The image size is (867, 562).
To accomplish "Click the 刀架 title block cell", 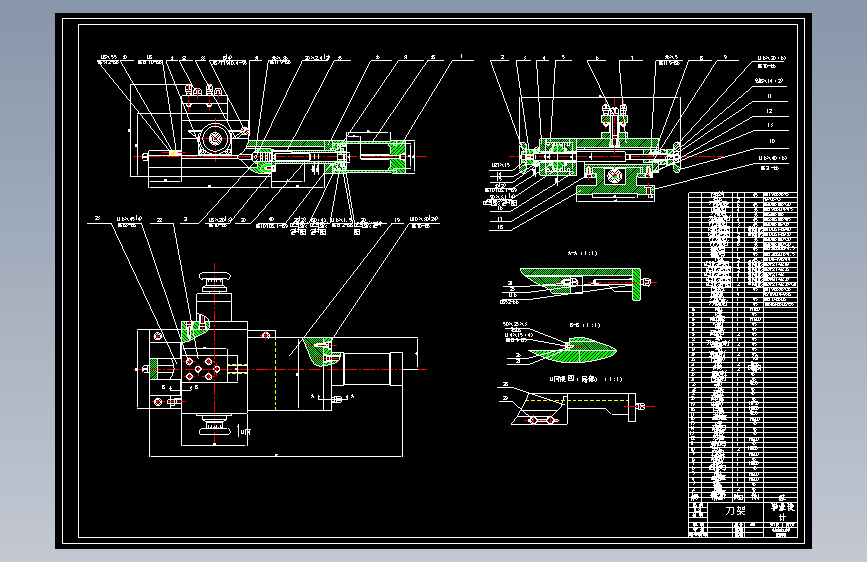I will [x=735, y=511].
